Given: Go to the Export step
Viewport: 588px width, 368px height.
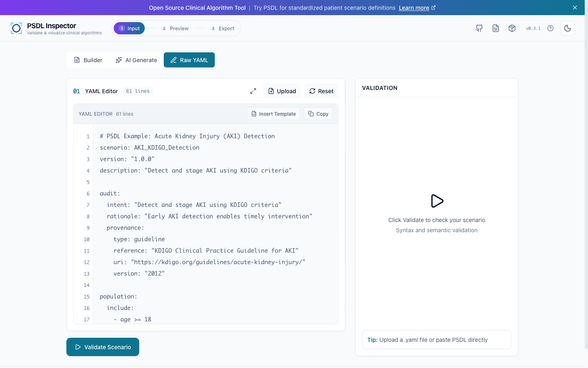Looking at the screenshot, I should [x=223, y=29].
